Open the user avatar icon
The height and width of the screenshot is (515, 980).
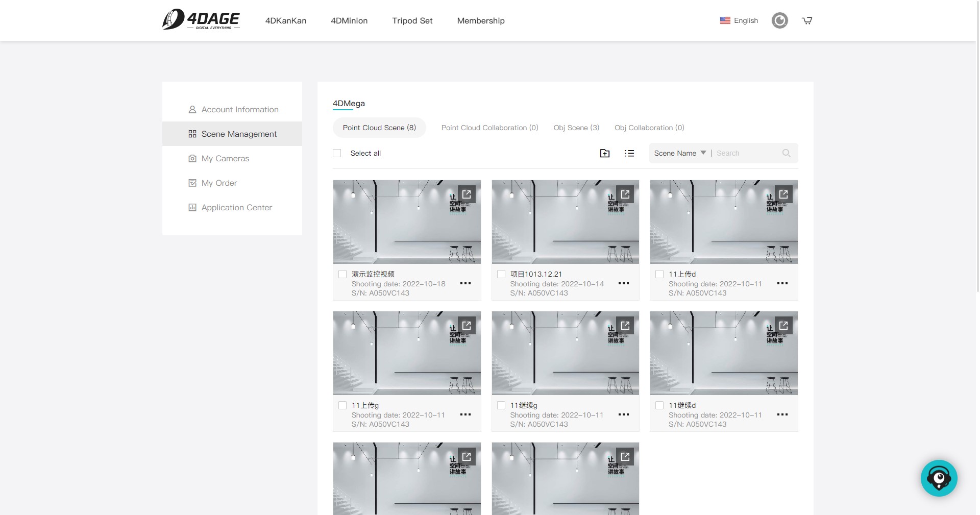pos(779,21)
